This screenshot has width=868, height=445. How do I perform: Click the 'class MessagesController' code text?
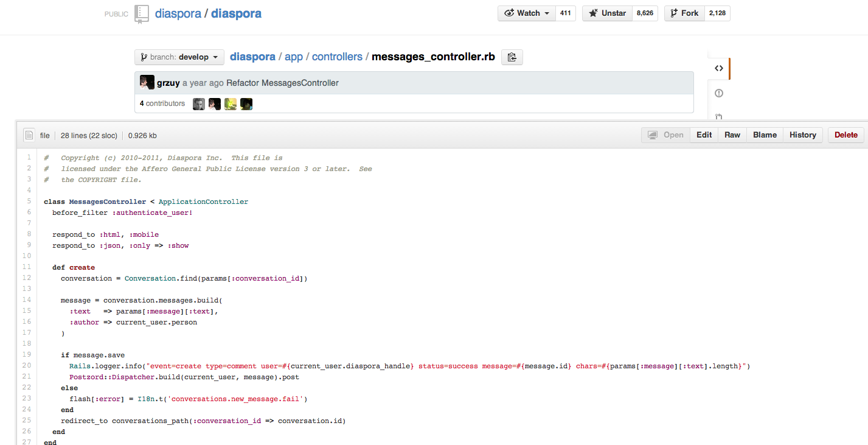click(x=95, y=201)
